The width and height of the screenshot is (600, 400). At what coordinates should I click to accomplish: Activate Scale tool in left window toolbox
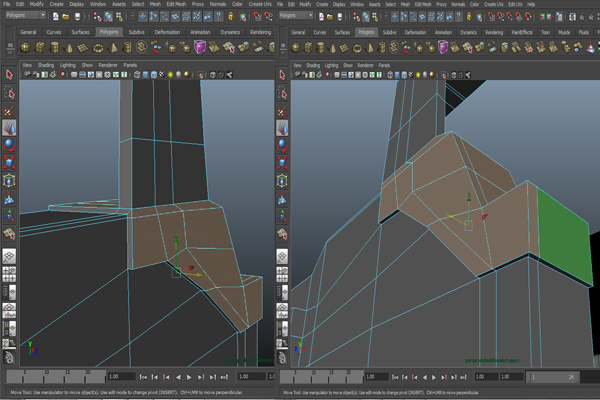(x=9, y=163)
